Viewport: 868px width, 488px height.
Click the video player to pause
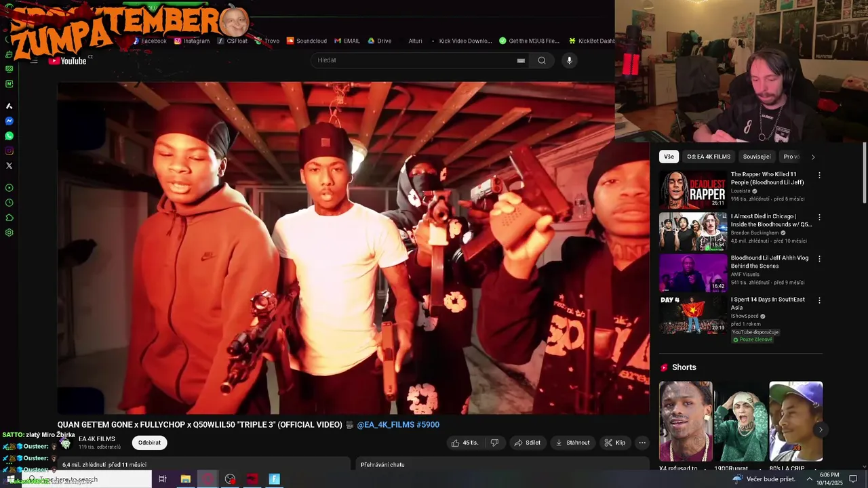coord(353,248)
